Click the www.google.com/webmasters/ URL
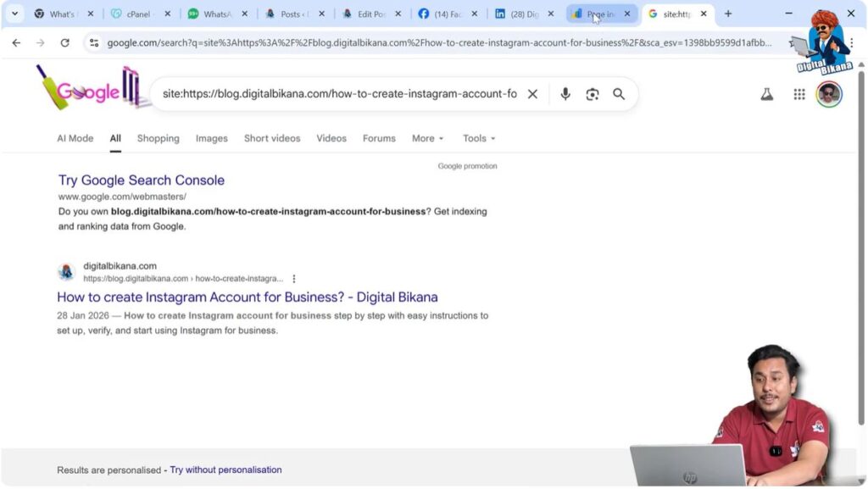 coord(122,197)
